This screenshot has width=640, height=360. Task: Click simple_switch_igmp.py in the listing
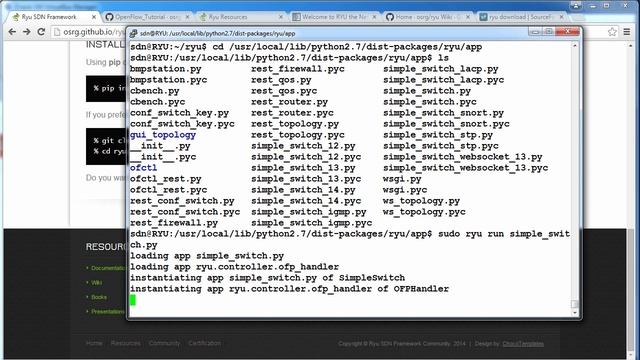click(x=309, y=212)
